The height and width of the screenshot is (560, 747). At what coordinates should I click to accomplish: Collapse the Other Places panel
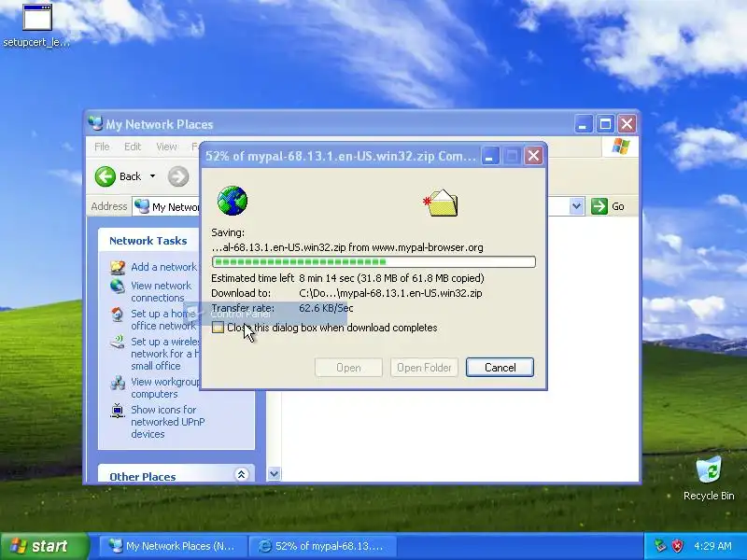click(241, 474)
